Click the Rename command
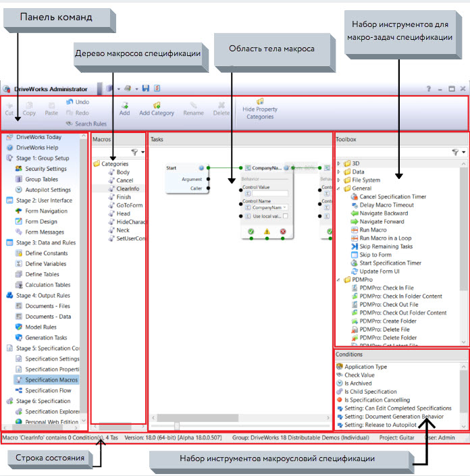Screen dimensions: 470x476 (193, 109)
